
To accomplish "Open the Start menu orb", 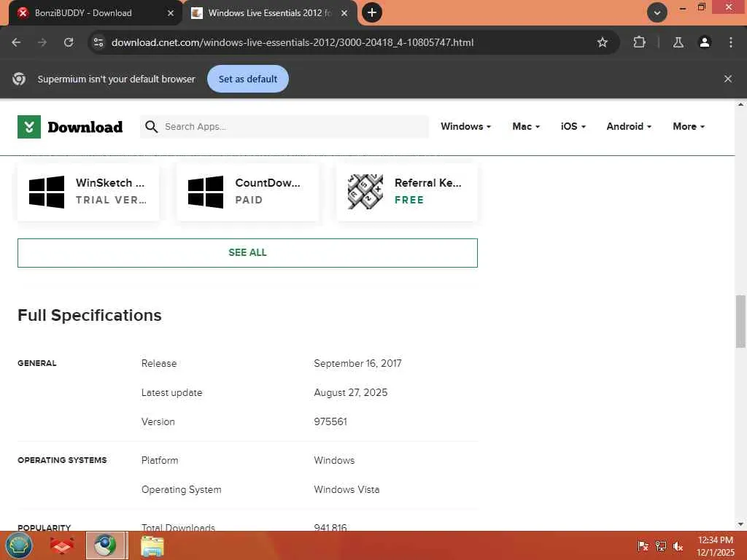I will pos(18,545).
